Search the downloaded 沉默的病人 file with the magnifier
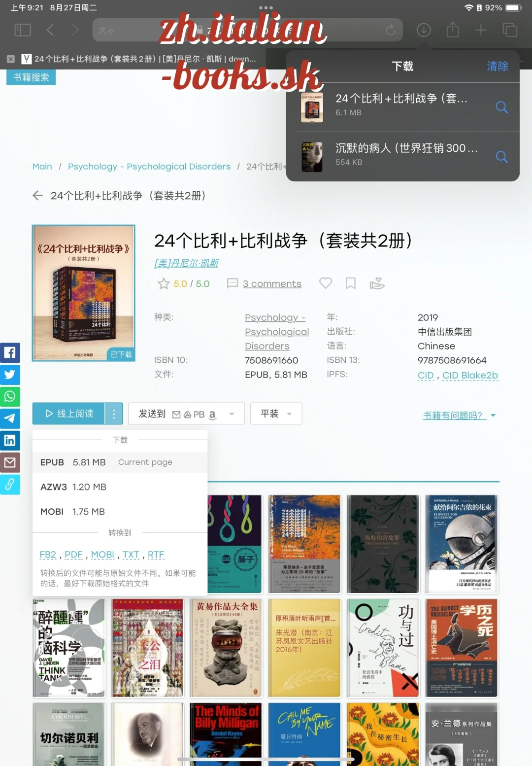532x766 pixels. tap(502, 157)
